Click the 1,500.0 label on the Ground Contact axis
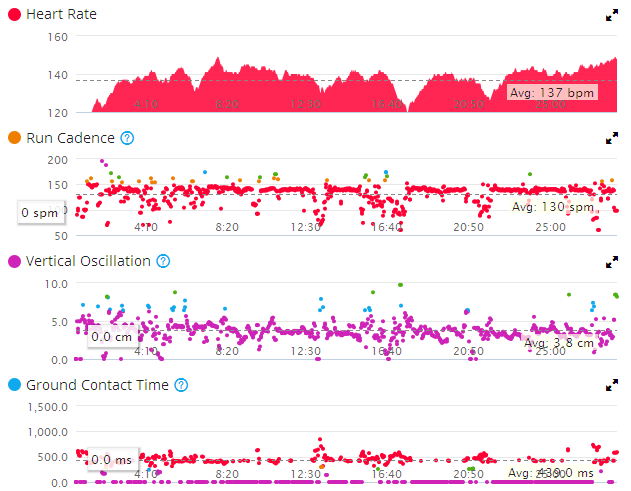This screenshot has width=631, height=491. 47,407
